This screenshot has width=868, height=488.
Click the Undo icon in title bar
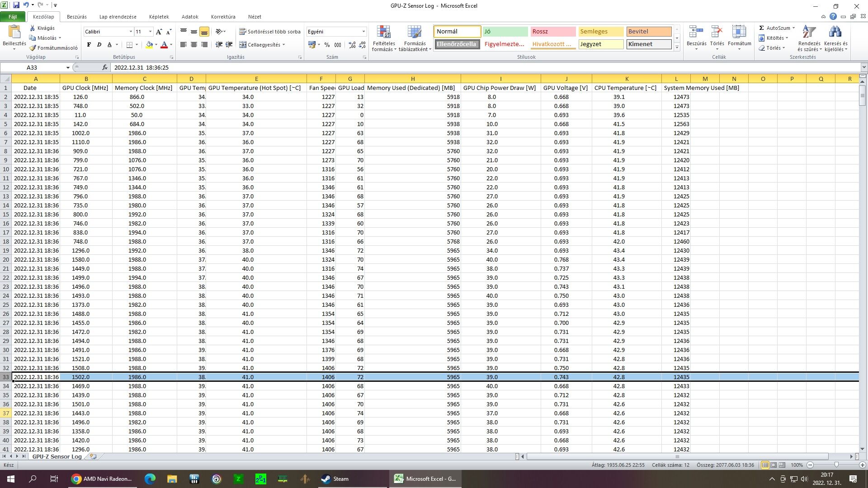[x=26, y=5]
